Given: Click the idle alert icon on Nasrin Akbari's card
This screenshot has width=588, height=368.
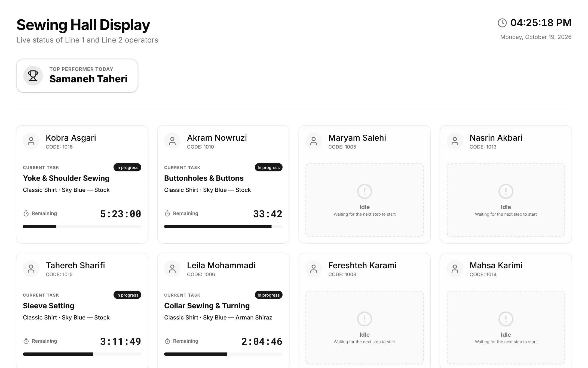Looking at the screenshot, I should [x=506, y=191].
